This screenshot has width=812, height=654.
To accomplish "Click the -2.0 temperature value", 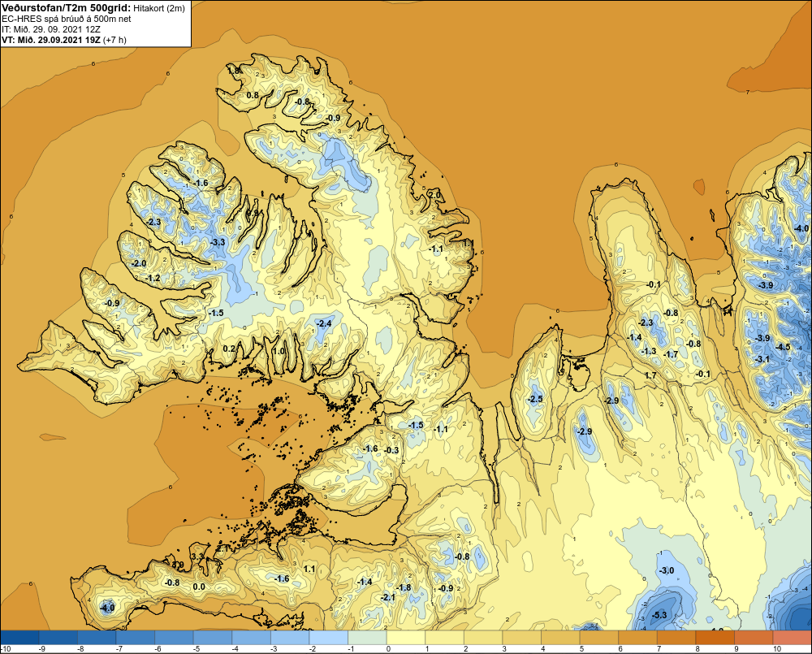I will click(x=139, y=263).
